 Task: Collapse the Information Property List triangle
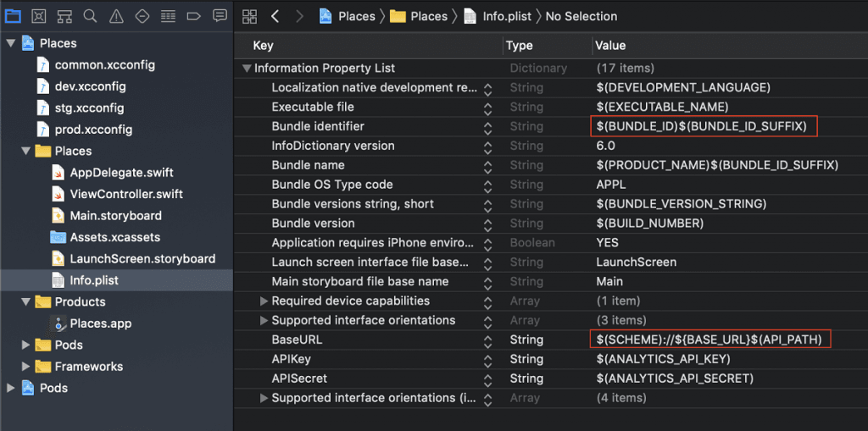(247, 69)
